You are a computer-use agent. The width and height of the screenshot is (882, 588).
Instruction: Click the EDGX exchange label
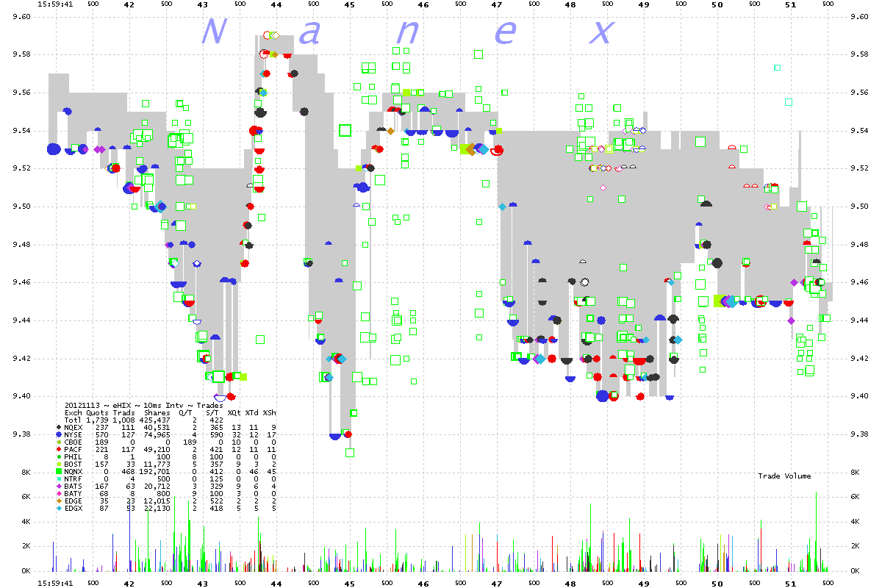tap(73, 507)
